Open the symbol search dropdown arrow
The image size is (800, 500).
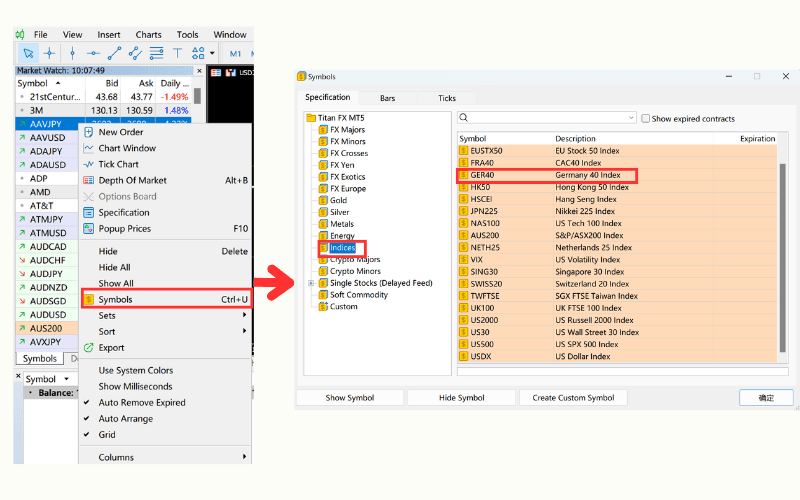tap(630, 118)
